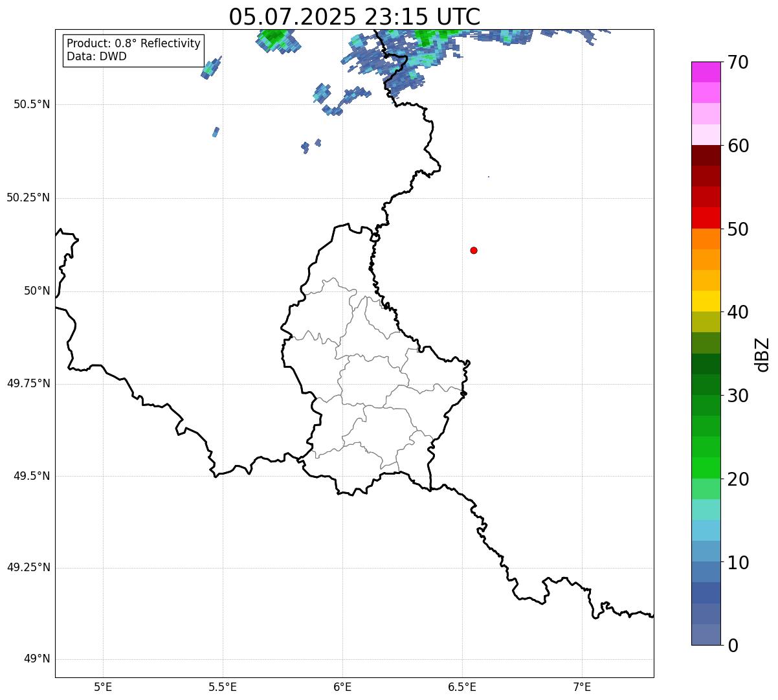Click the bright green colorbar segment above 20
The width and height of the screenshot is (778, 700).
point(706,468)
